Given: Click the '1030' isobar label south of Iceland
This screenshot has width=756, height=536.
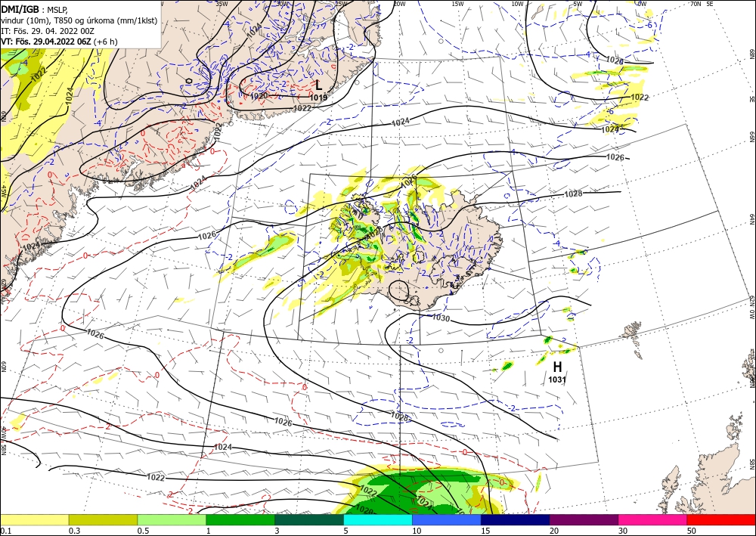Looking at the screenshot, I should coord(441,318).
